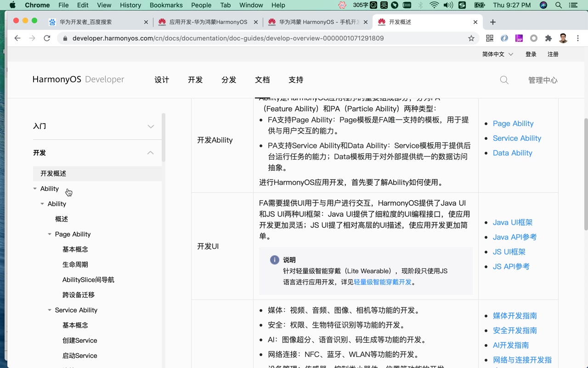Open the Java UI框架 link
Viewport: 588px width, 368px height.
[513, 223]
